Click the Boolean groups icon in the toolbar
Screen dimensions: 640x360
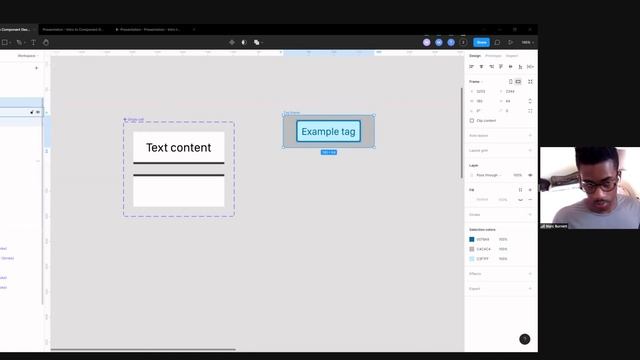pos(257,42)
